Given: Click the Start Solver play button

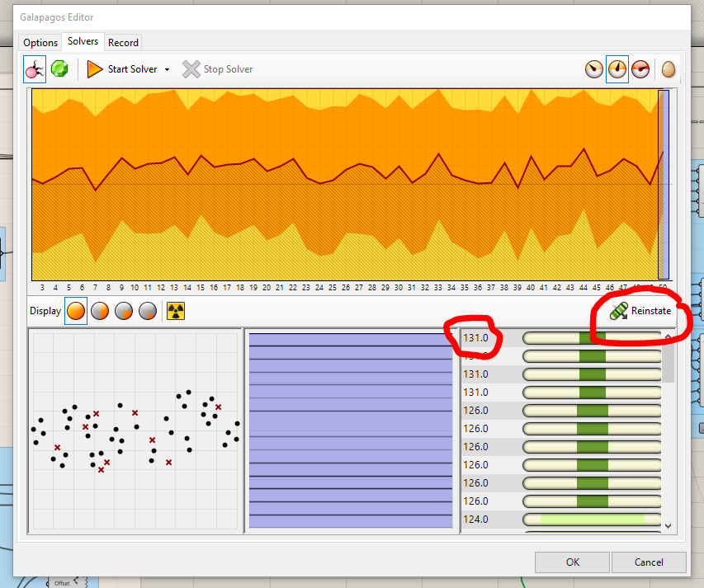Looking at the screenshot, I should [95, 69].
